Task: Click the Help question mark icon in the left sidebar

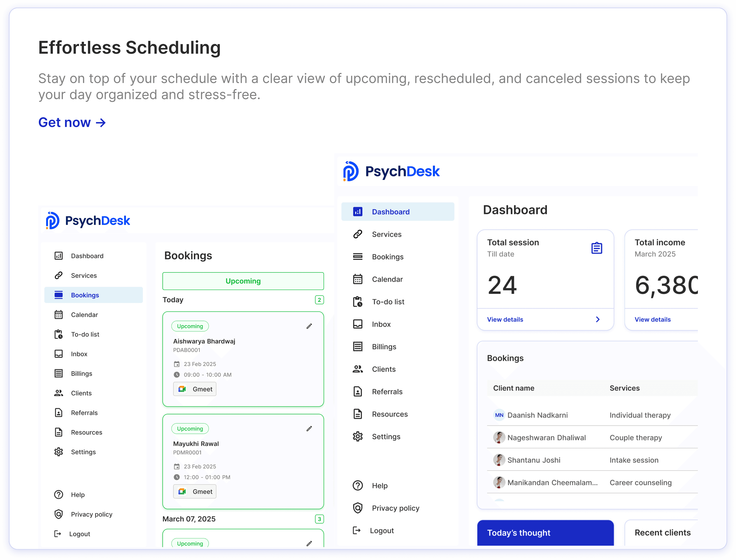Action: point(58,495)
